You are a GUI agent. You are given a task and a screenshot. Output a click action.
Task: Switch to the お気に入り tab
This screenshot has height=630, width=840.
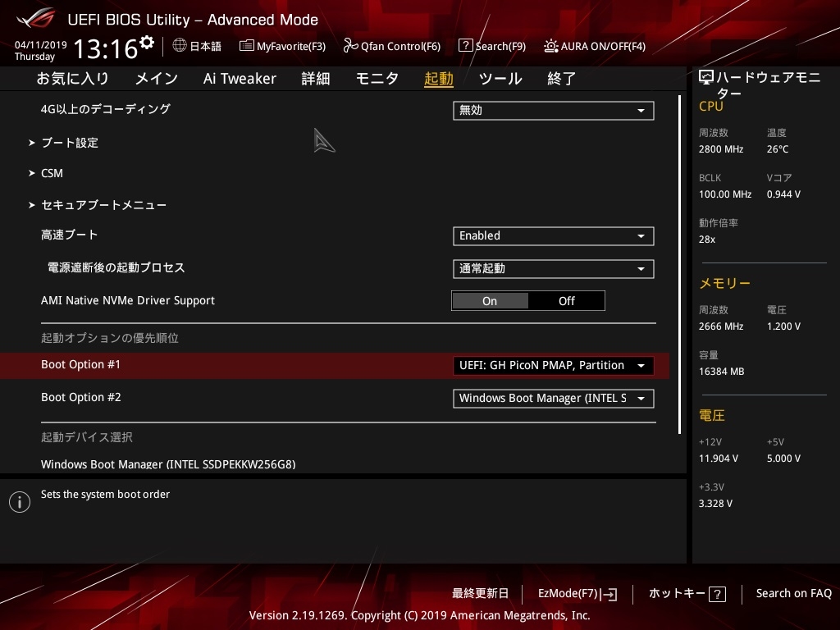72,79
